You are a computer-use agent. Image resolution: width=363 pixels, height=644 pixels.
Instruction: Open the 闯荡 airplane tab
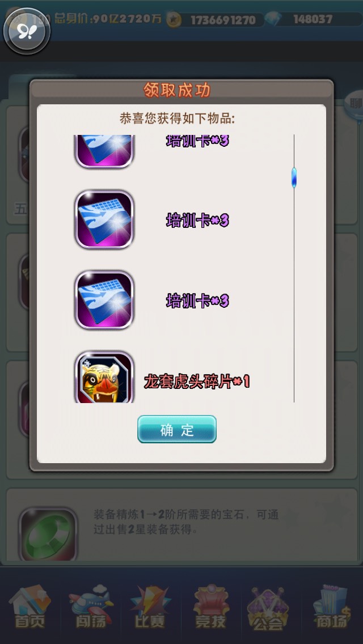click(90, 607)
